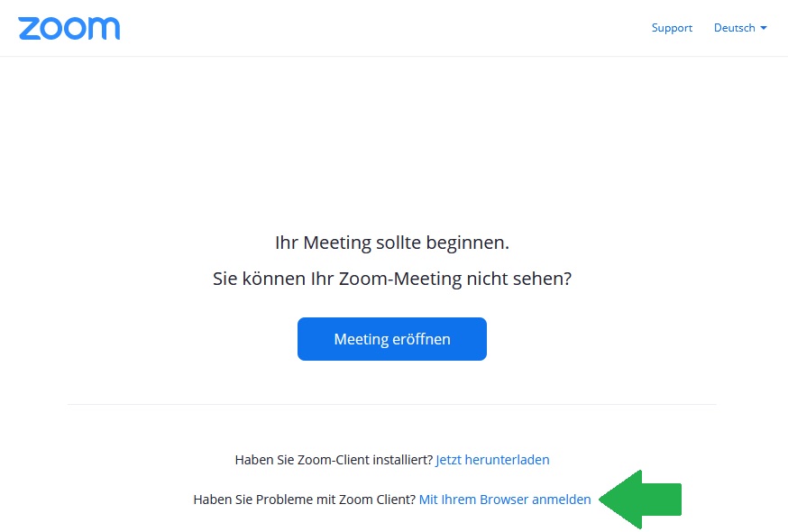The width and height of the screenshot is (788, 532).
Task: Choose the Deutsch label in top navigation
Action: click(734, 28)
